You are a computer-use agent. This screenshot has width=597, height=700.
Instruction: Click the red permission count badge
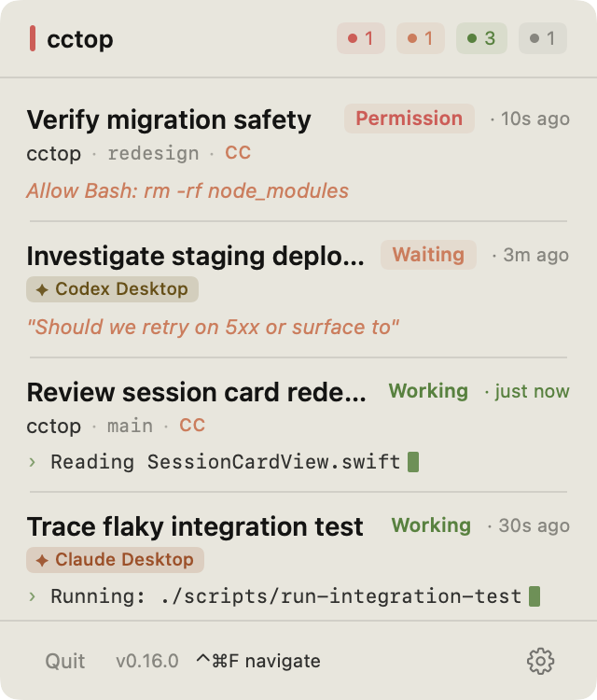[361, 38]
